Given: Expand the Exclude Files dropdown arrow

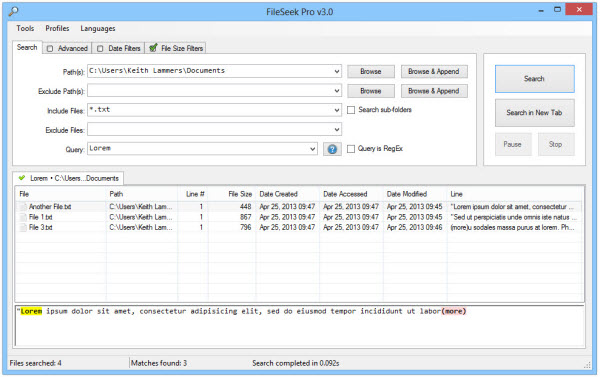Looking at the screenshot, I should [337, 129].
